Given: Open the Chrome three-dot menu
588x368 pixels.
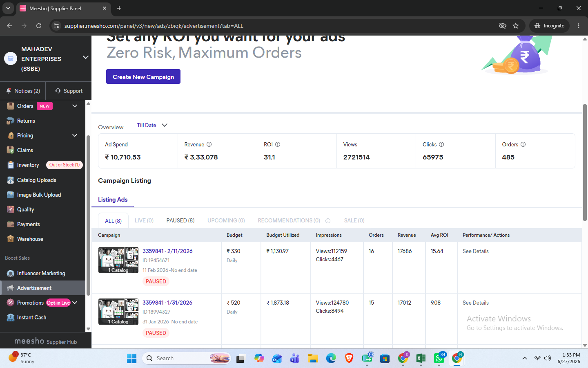Looking at the screenshot, I should (x=579, y=26).
